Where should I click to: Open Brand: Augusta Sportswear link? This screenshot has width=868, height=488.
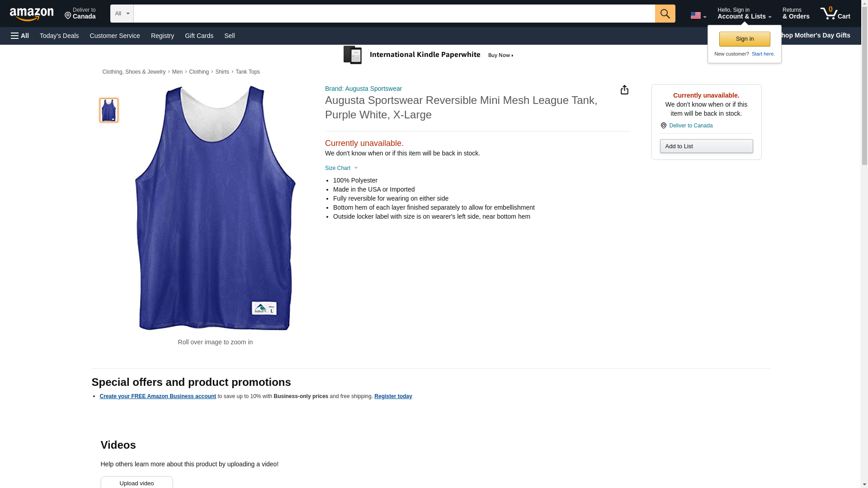363,89
